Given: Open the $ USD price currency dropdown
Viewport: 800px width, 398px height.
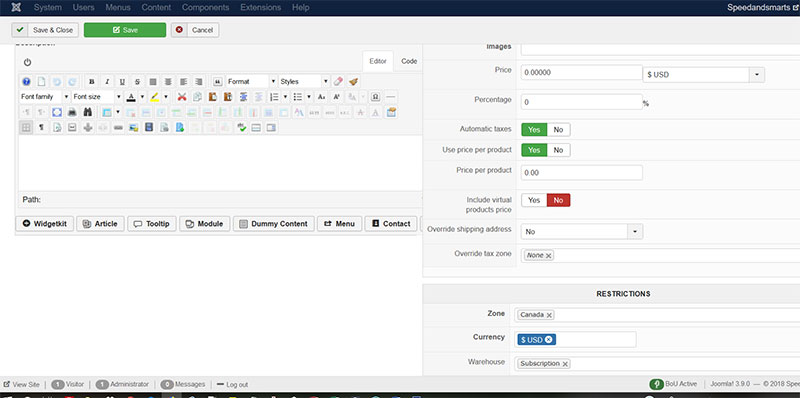Looking at the screenshot, I should [704, 74].
